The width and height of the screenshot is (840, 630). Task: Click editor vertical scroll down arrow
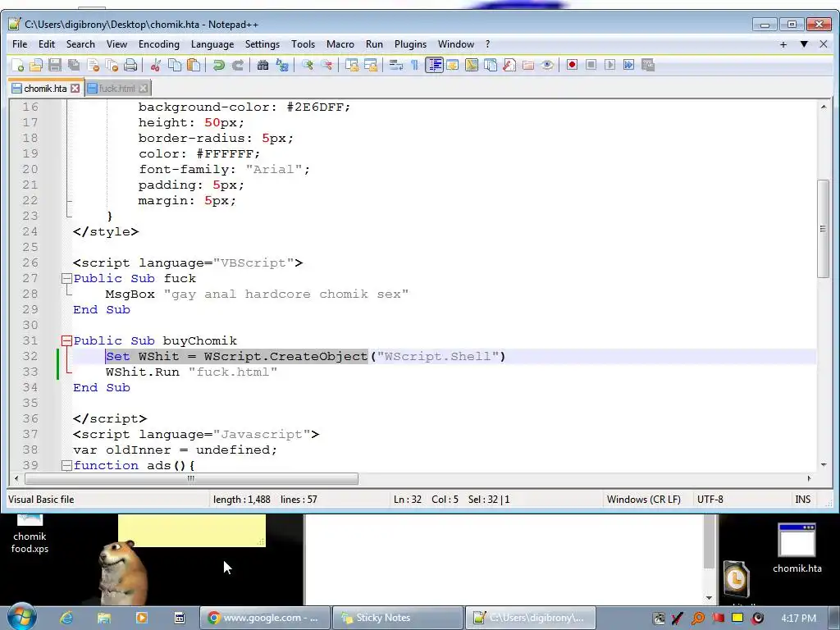click(x=823, y=464)
